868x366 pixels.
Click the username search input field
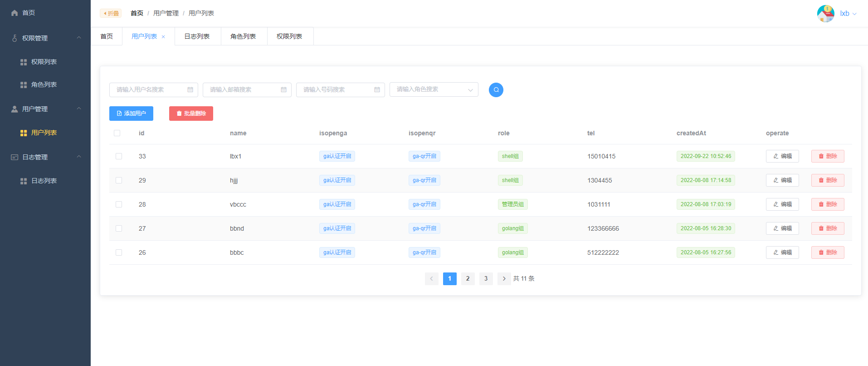click(154, 90)
